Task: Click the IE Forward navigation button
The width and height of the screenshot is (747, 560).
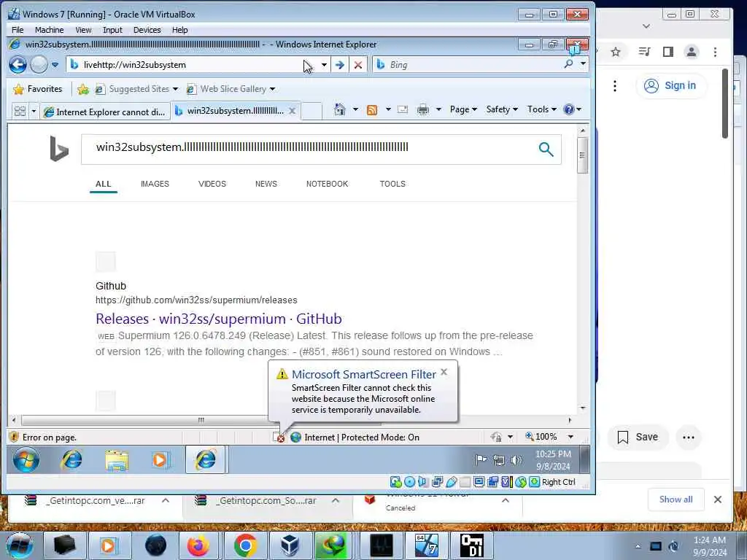Action: pos(39,64)
